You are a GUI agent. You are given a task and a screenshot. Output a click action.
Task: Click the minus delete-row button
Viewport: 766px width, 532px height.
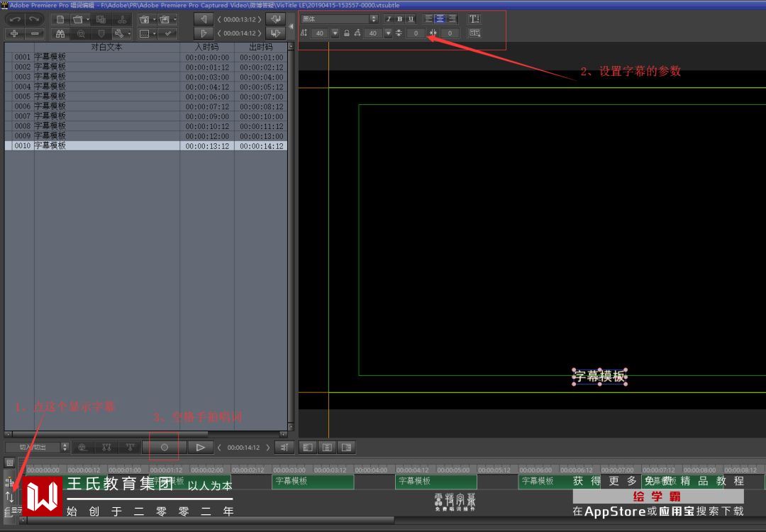[x=34, y=34]
